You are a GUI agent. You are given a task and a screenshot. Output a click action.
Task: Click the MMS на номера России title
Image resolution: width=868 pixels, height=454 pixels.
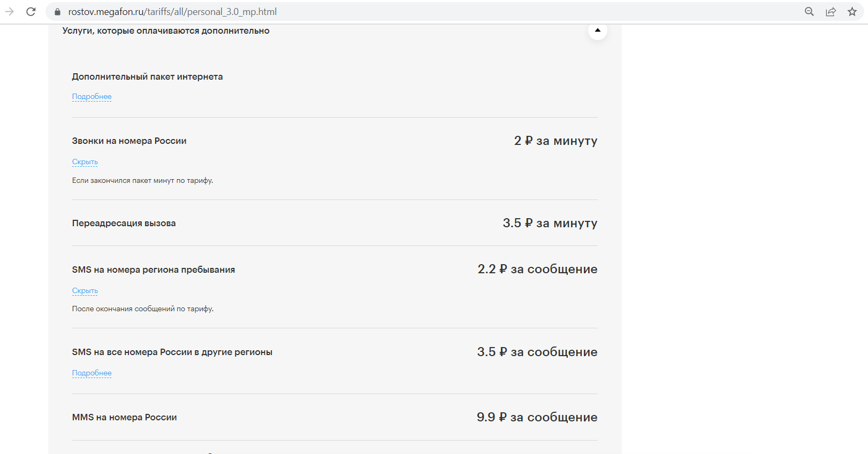[x=124, y=418]
